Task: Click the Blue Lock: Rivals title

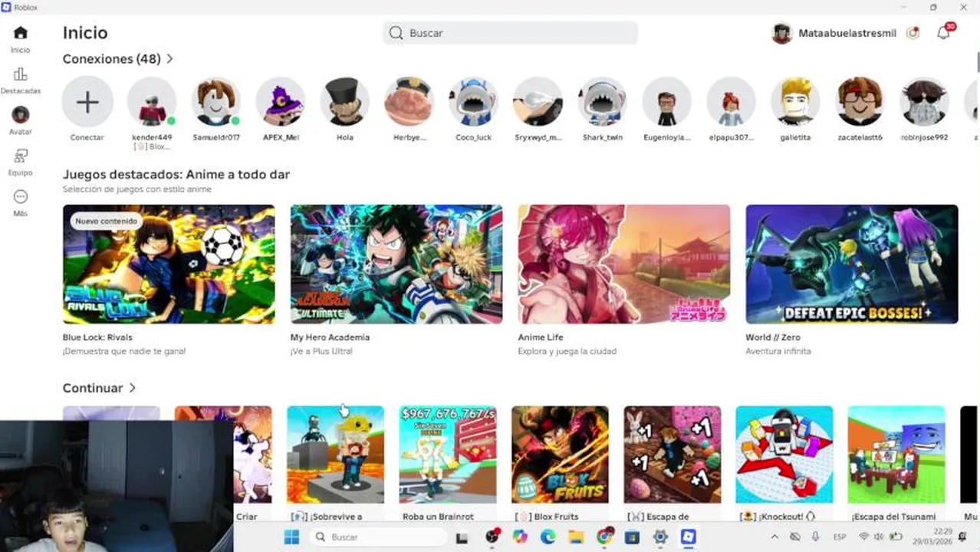Action: pyautogui.click(x=97, y=337)
